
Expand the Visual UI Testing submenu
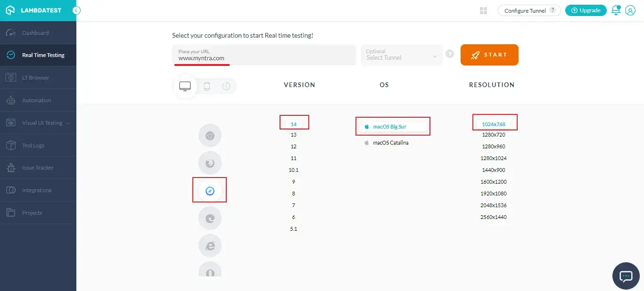[68, 123]
